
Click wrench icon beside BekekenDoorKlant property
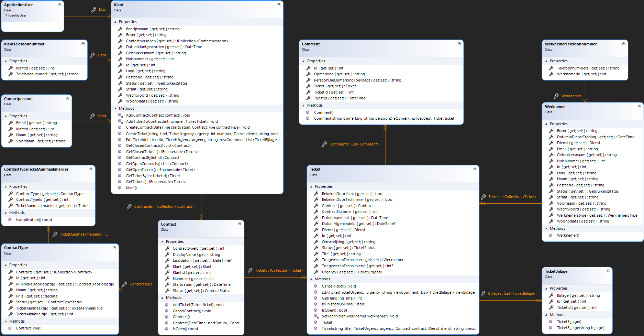click(x=316, y=194)
